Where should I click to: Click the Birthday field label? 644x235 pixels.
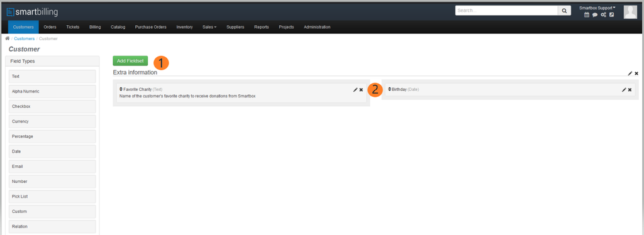tap(399, 89)
